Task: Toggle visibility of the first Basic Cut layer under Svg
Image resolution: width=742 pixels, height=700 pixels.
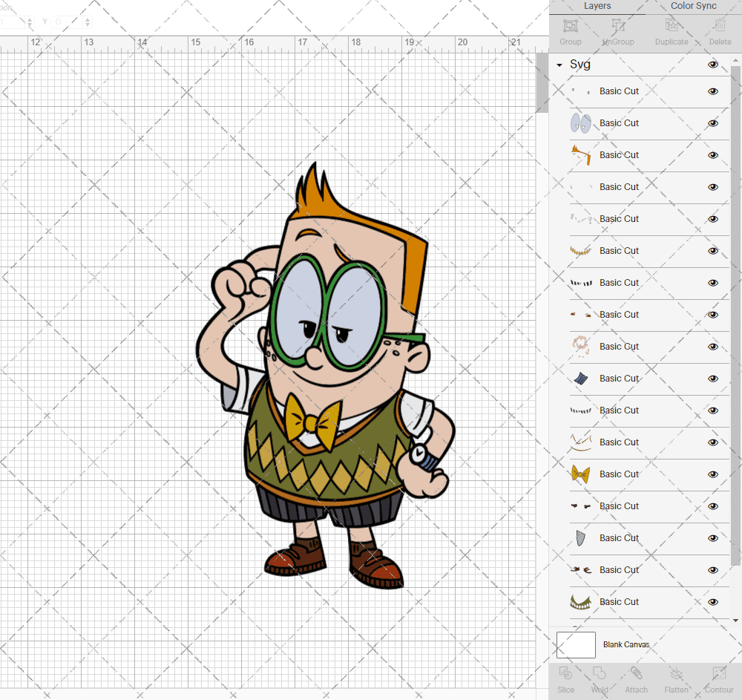Action: [x=712, y=91]
